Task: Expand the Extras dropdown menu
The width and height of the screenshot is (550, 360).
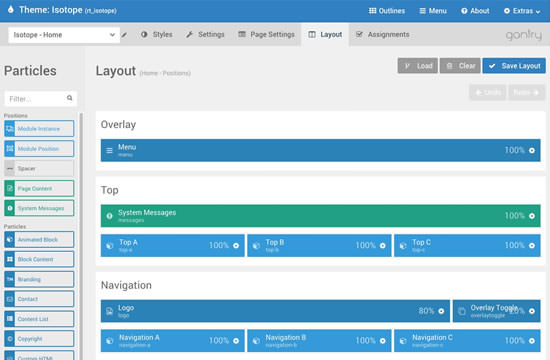Action: click(x=522, y=11)
